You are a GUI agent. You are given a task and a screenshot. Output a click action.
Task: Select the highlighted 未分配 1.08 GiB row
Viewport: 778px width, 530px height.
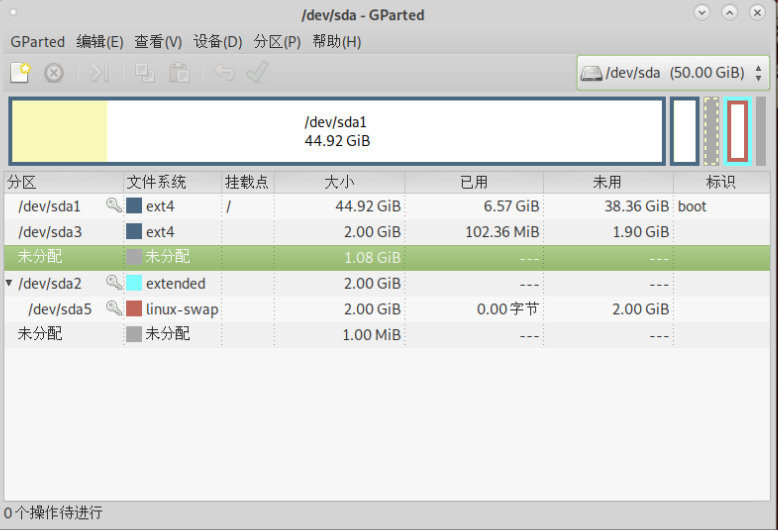387,258
